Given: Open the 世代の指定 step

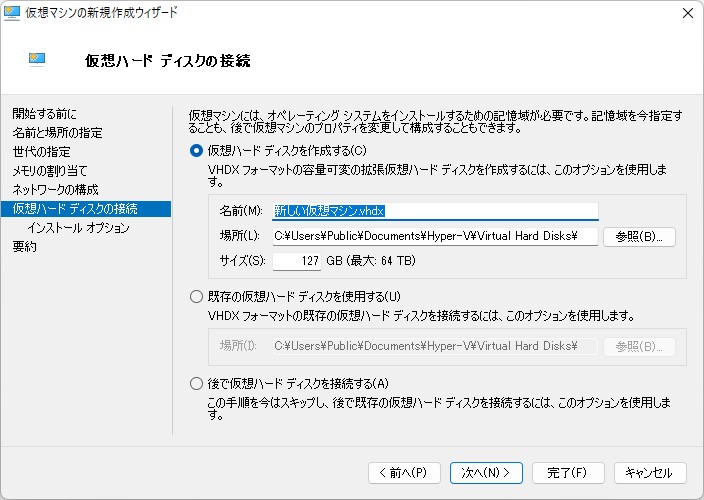Looking at the screenshot, I should tap(41, 152).
